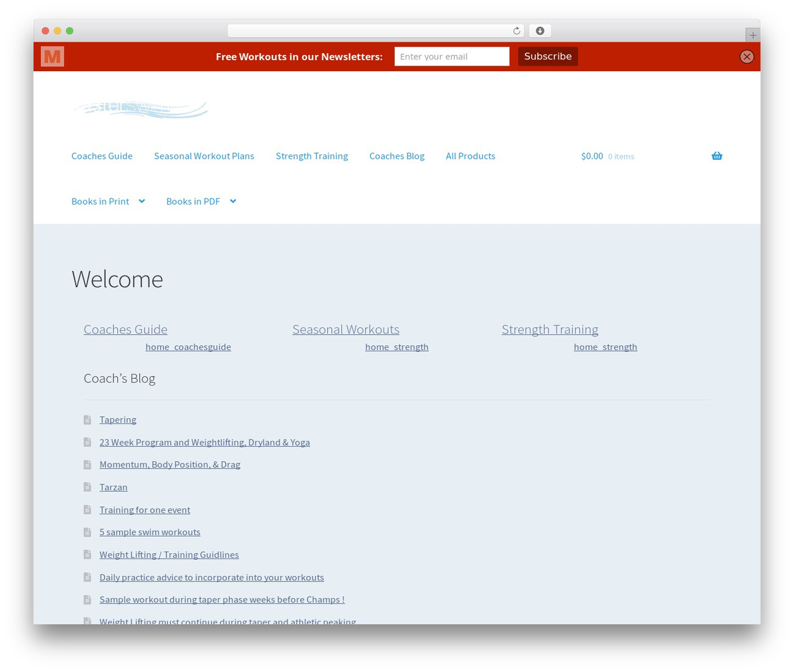Click the home_coachesguide image link
Screen dimensions: 794x672
pyautogui.click(x=188, y=347)
